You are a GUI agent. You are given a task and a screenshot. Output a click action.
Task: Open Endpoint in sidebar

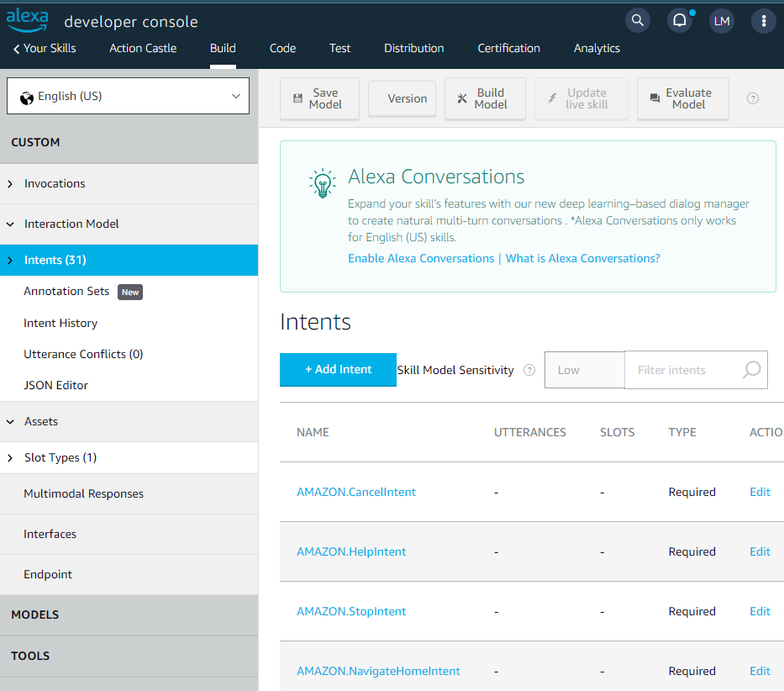point(48,574)
